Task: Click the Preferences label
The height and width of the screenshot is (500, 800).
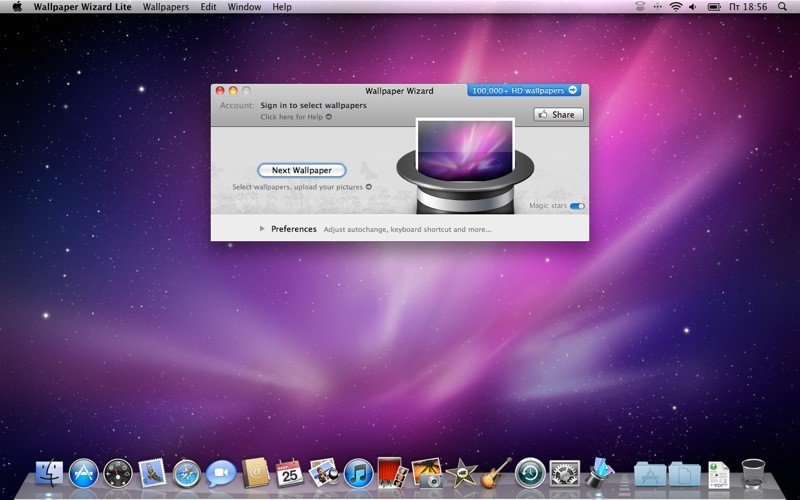Action: tap(294, 229)
